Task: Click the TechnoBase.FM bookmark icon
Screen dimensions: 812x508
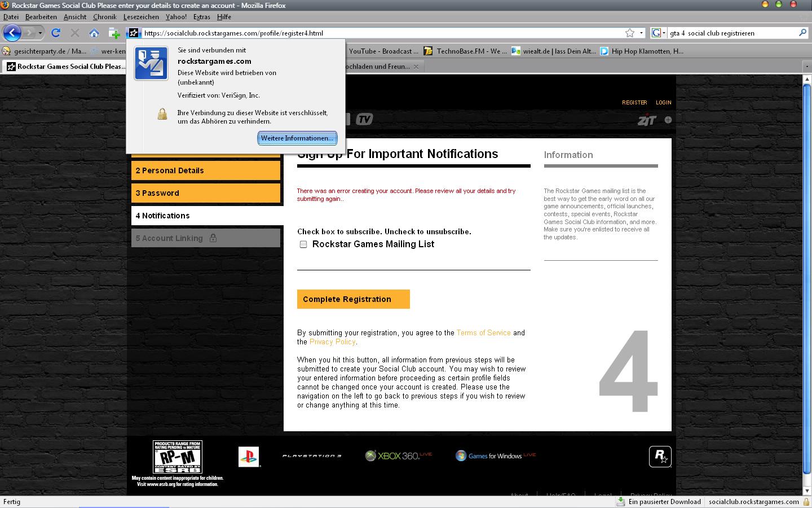Action: click(x=428, y=51)
